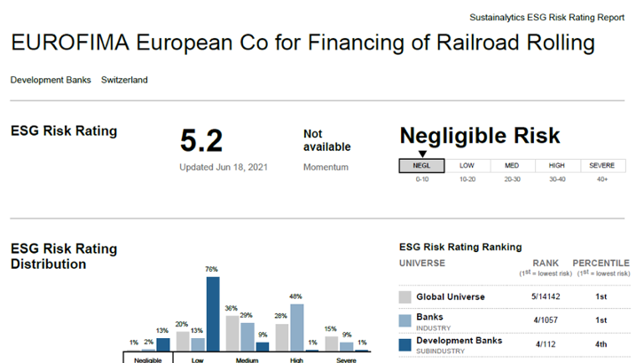
Task: Click the 5.2 ESG risk score
Action: coord(200,141)
